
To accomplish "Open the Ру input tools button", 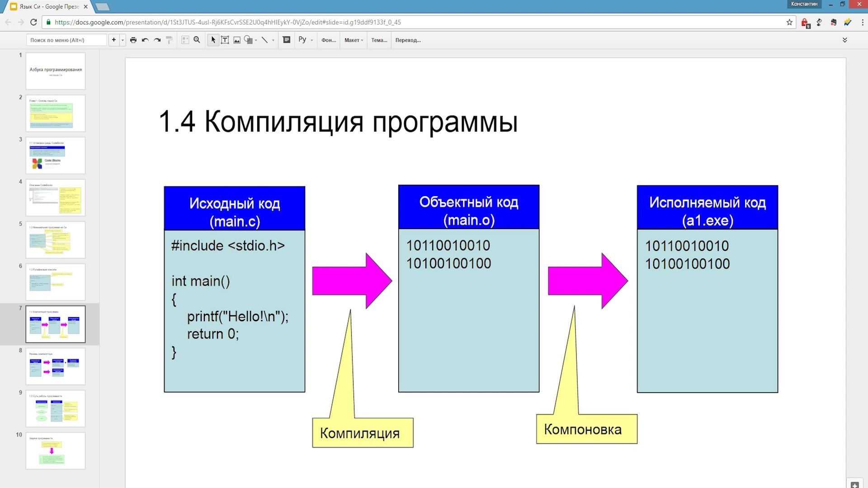I will pos(302,40).
